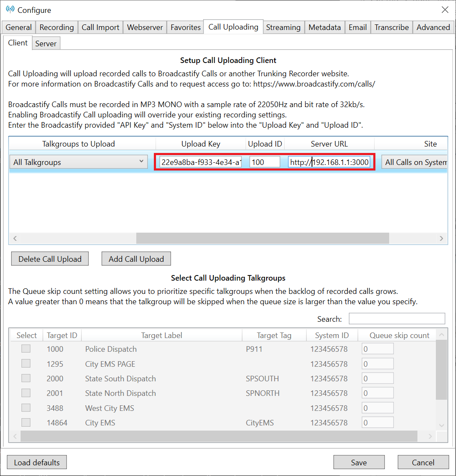Click the upload list horizontal scrollbar thumb
456x476 pixels.
coord(263,238)
